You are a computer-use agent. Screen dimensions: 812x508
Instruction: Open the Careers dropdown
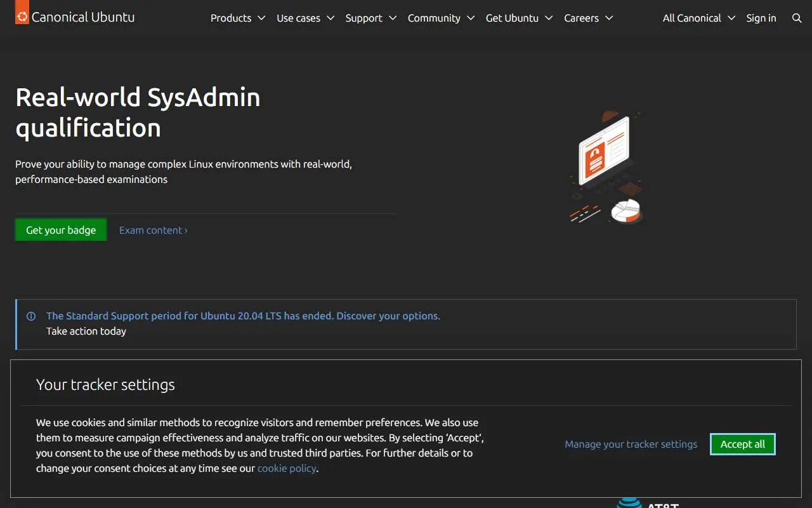[x=588, y=18]
